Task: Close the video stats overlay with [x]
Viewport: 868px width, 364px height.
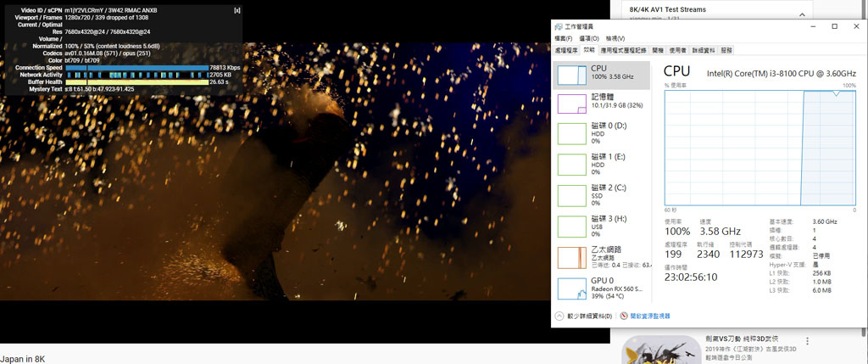Action: (x=237, y=10)
